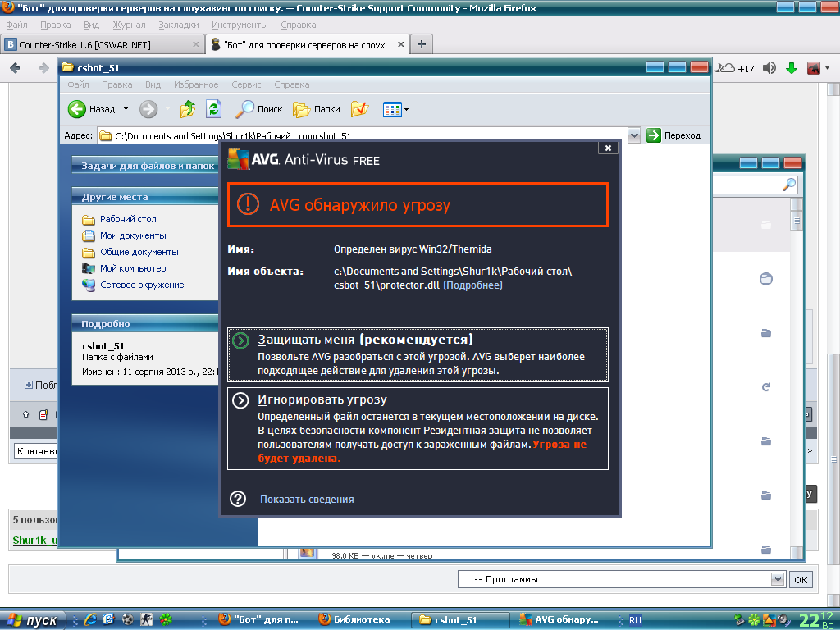Click the Explorer Forward arrow icon
This screenshot has width=840, height=630.
[x=148, y=109]
